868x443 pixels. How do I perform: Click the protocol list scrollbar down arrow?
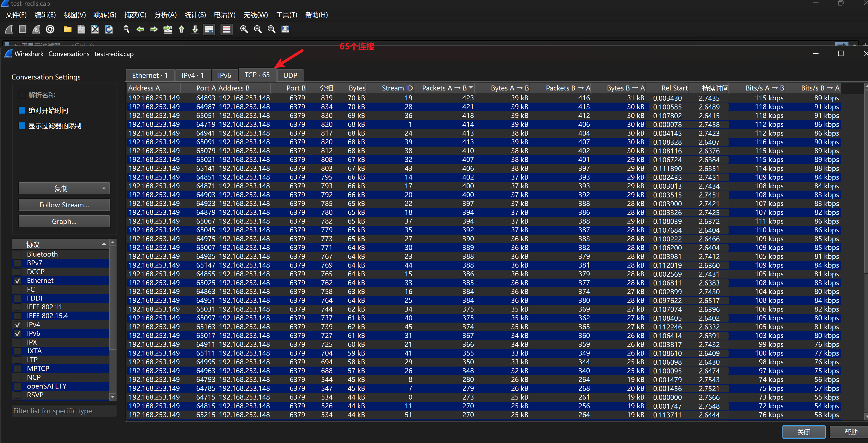tap(113, 397)
